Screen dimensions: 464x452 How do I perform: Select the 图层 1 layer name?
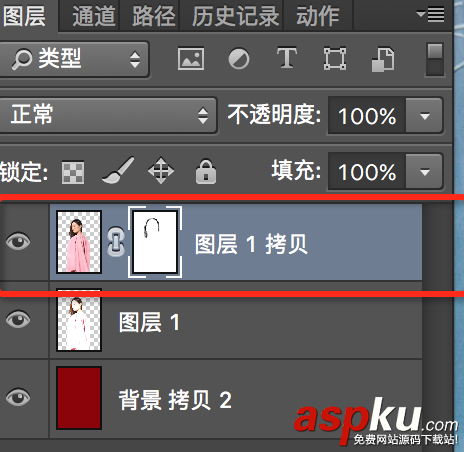(149, 322)
